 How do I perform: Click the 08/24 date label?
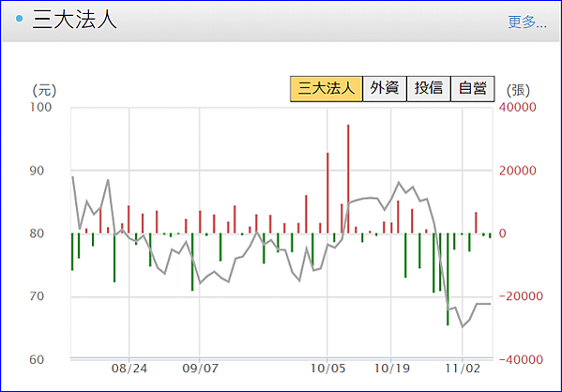[x=129, y=369]
